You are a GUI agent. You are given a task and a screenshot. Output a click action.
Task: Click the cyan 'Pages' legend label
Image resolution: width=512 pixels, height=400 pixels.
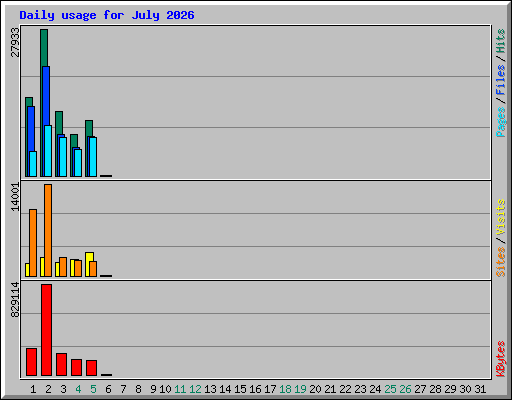(501, 122)
